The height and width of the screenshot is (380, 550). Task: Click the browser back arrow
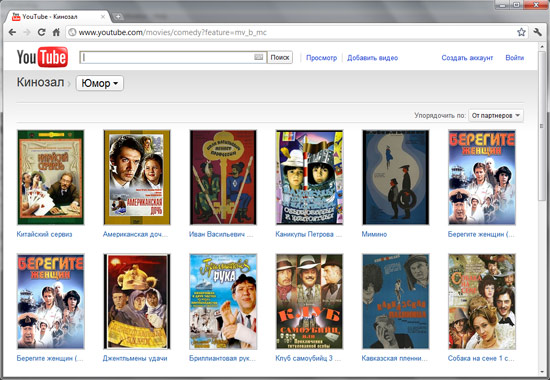(12, 33)
